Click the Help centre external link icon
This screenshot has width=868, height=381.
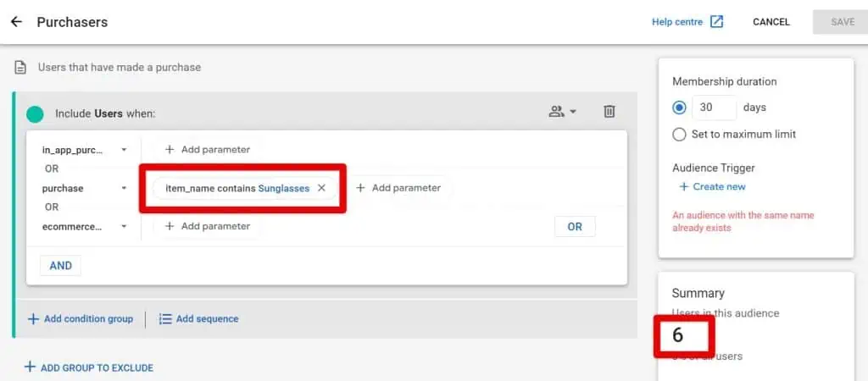tap(717, 22)
